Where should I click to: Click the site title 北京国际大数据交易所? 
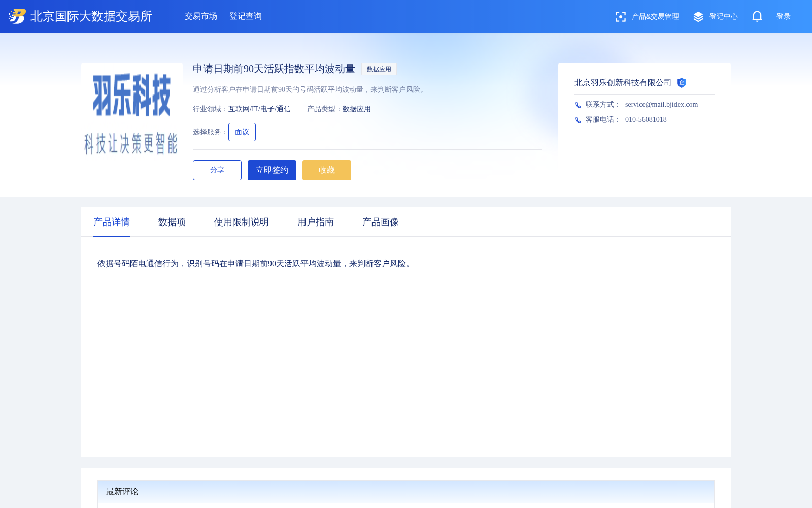point(91,16)
